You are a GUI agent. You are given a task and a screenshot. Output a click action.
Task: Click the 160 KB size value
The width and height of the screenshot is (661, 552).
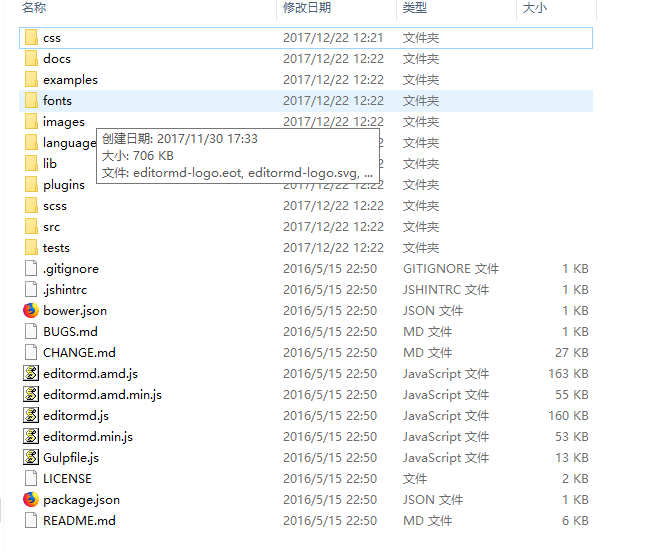coord(568,416)
